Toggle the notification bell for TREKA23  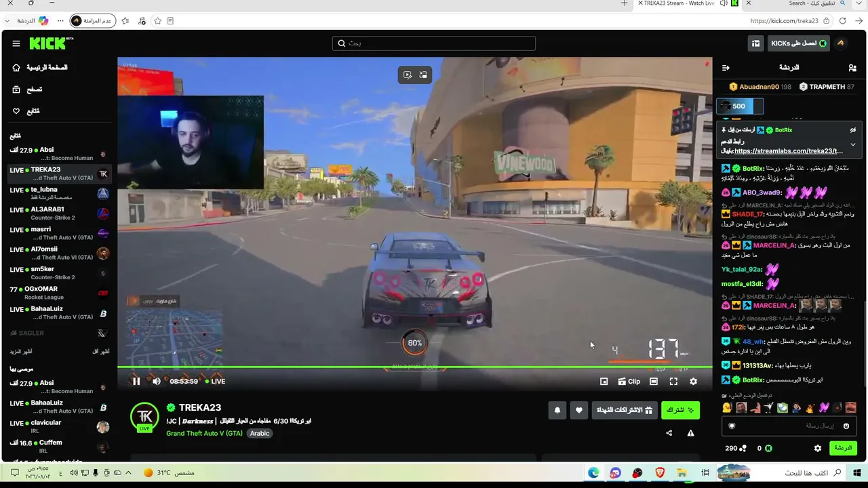click(557, 410)
